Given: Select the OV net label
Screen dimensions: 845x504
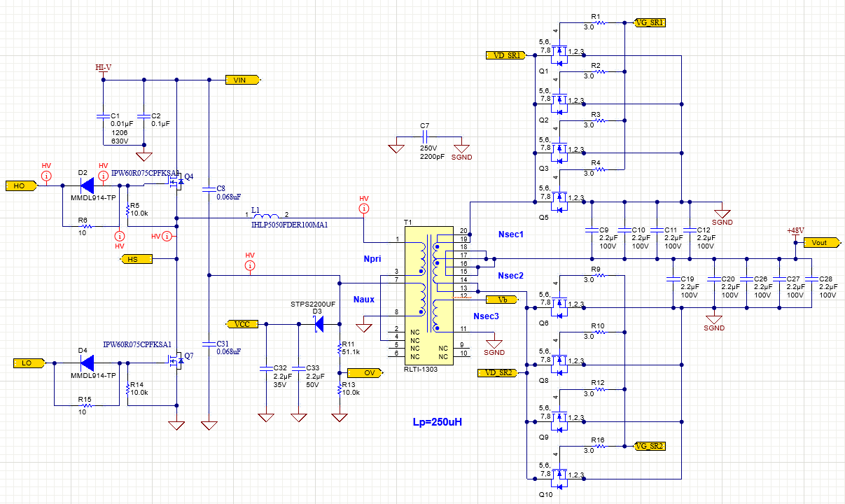Looking at the screenshot, I should click(369, 373).
